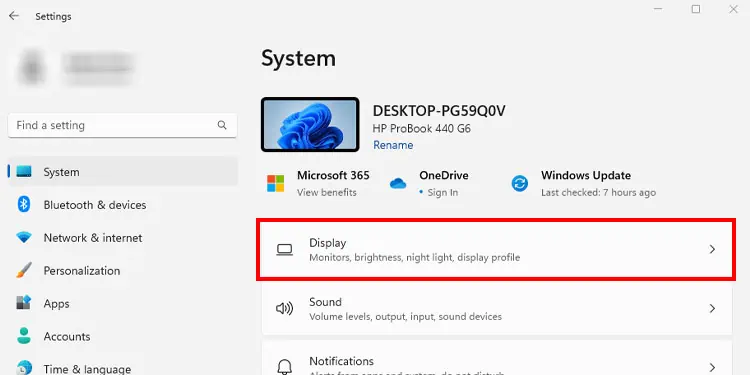This screenshot has height=375, width=750.
Task: Click the Apps grid icon in sidebar
Action: (x=23, y=303)
